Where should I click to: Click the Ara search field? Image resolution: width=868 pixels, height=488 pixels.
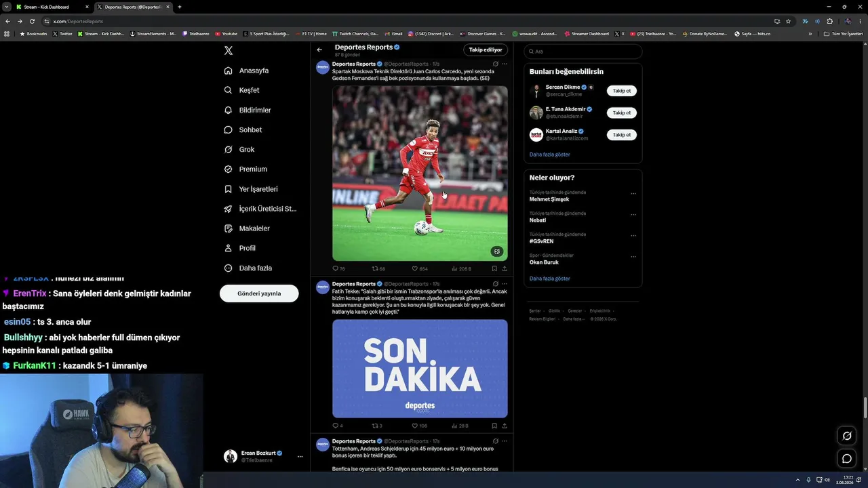pos(583,52)
